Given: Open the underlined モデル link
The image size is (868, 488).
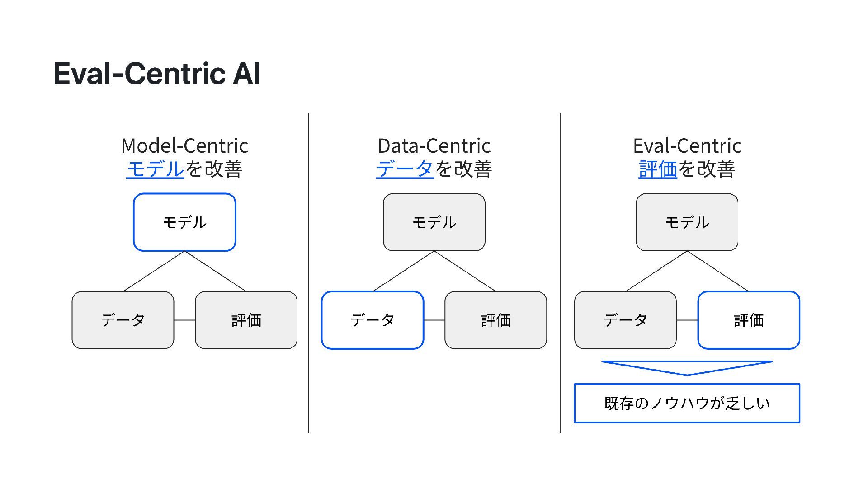Looking at the screenshot, I should point(155,169).
